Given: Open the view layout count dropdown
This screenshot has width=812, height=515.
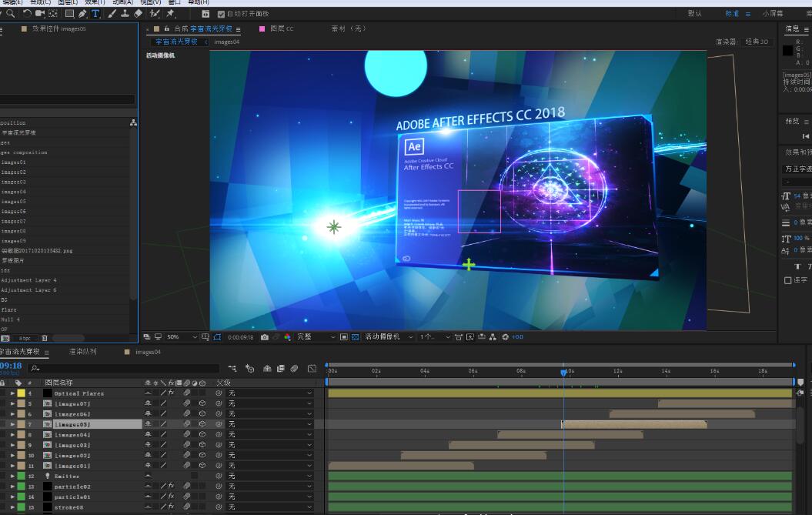Looking at the screenshot, I should click(x=435, y=337).
